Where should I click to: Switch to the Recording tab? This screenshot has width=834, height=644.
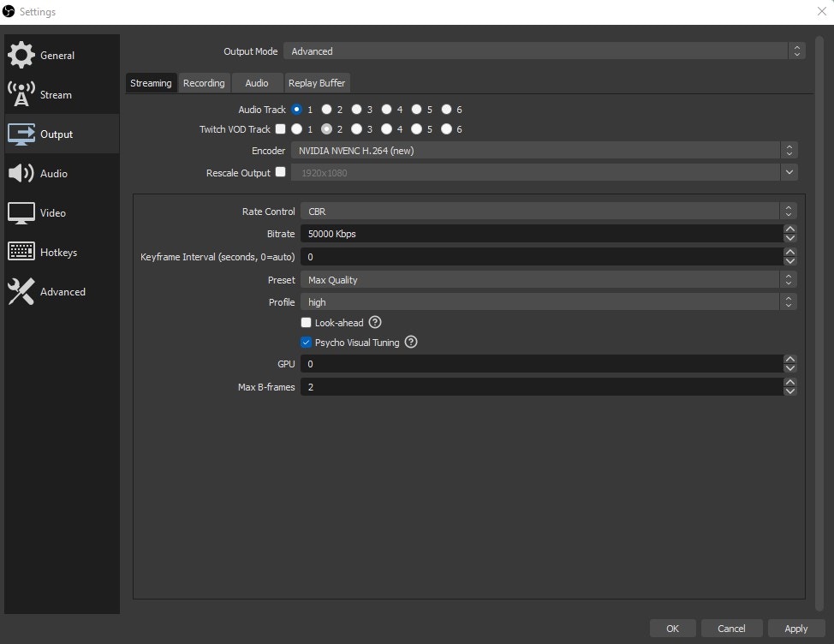[204, 83]
